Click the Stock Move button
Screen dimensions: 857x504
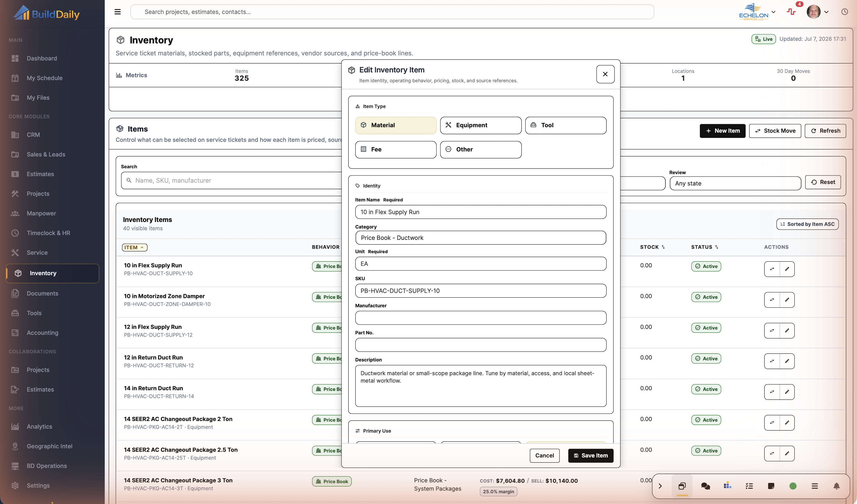pyautogui.click(x=775, y=131)
